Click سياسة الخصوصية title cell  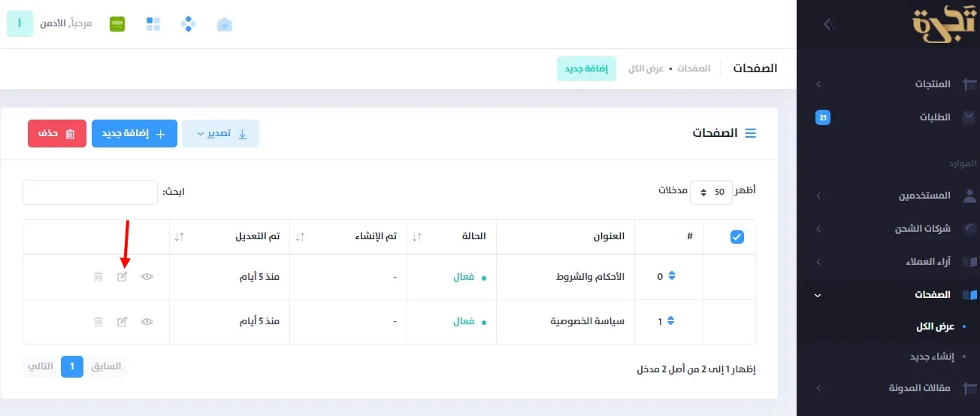click(588, 322)
